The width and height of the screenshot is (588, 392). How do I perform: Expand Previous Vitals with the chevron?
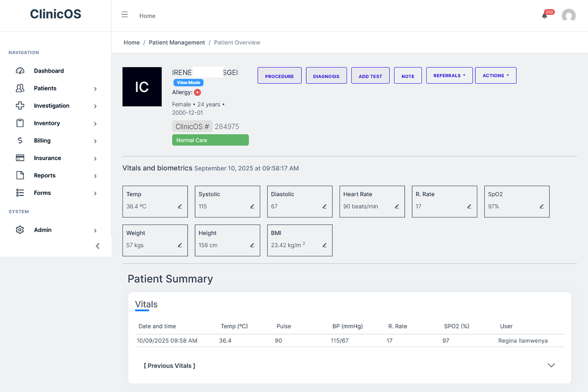click(551, 365)
